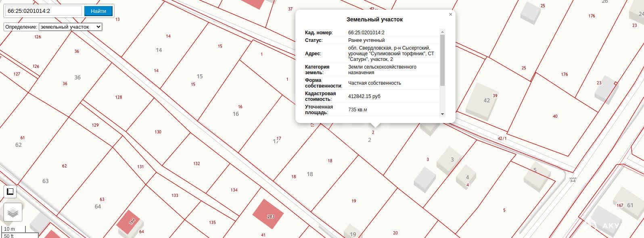644x238 pixels.
Task: Open the Определение type dropdown
Action: [x=70, y=27]
